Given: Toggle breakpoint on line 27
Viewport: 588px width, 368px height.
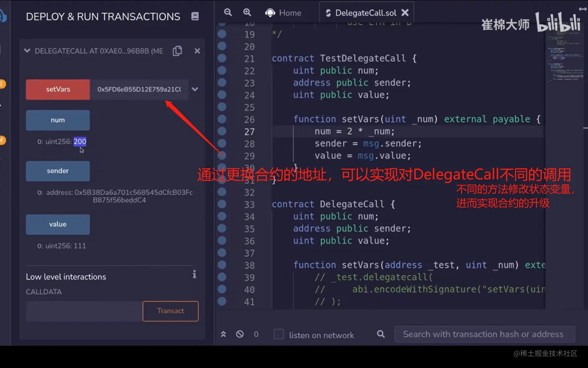Looking at the screenshot, I should pos(222,131).
